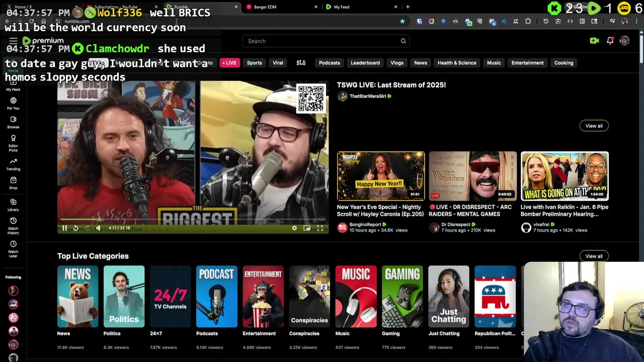
Task: Enter fullscreen on the video player
Action: pyautogui.click(x=319, y=228)
